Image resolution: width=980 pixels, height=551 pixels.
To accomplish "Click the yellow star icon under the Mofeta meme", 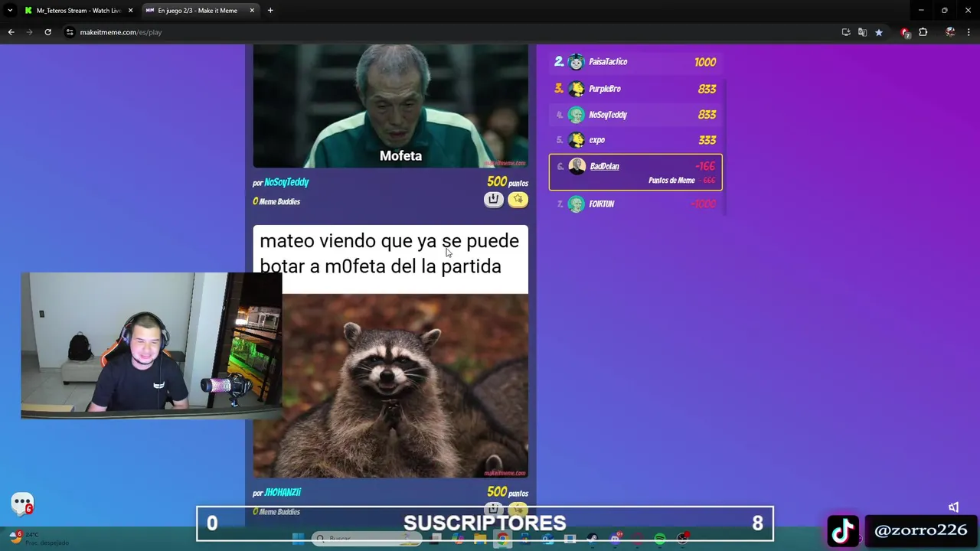I will [x=518, y=200].
